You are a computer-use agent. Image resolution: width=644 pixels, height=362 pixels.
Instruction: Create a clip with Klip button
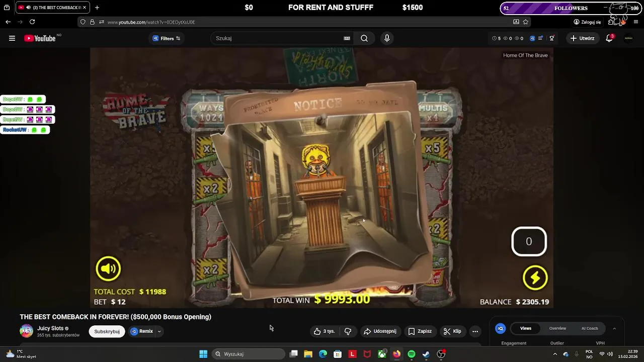(452, 331)
